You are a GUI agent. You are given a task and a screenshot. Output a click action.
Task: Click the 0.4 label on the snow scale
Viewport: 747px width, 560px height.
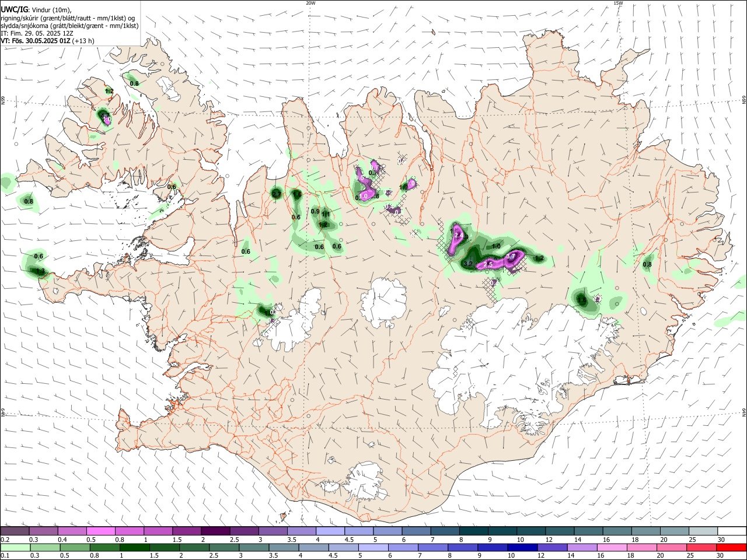(x=62, y=540)
